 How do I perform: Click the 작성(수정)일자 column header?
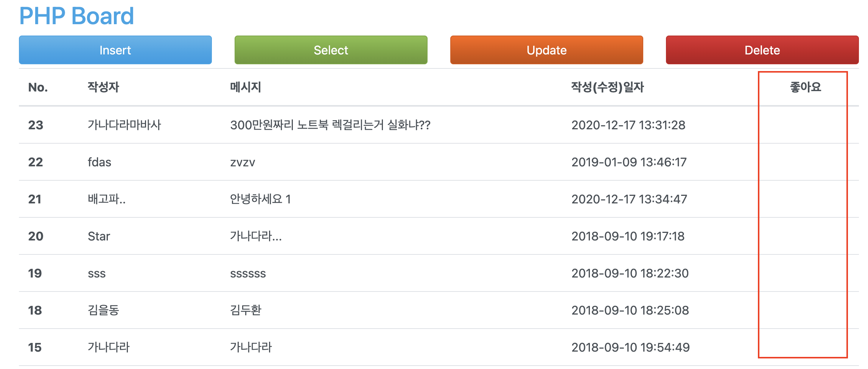point(607,87)
